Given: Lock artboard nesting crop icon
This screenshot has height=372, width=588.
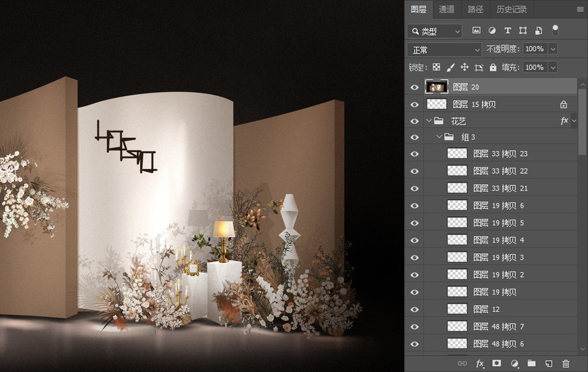Looking at the screenshot, I should [x=479, y=67].
